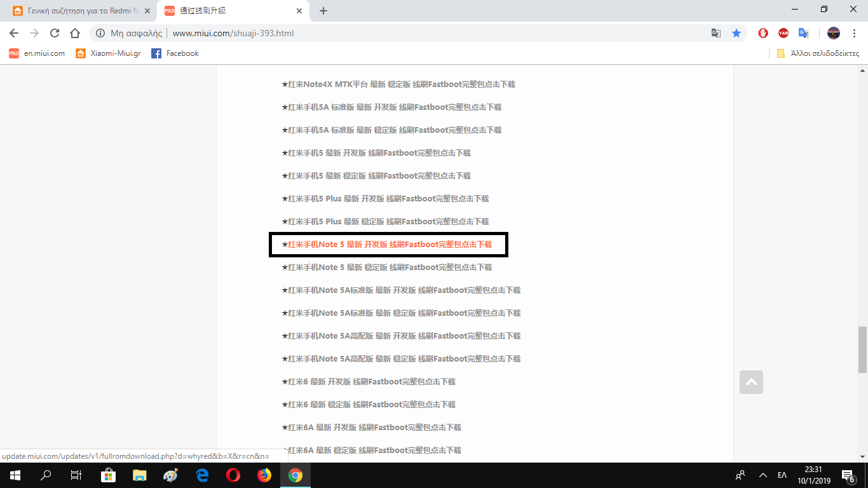Launch Microsoft Store from taskbar
Image resolution: width=868 pixels, height=488 pixels.
(x=109, y=475)
